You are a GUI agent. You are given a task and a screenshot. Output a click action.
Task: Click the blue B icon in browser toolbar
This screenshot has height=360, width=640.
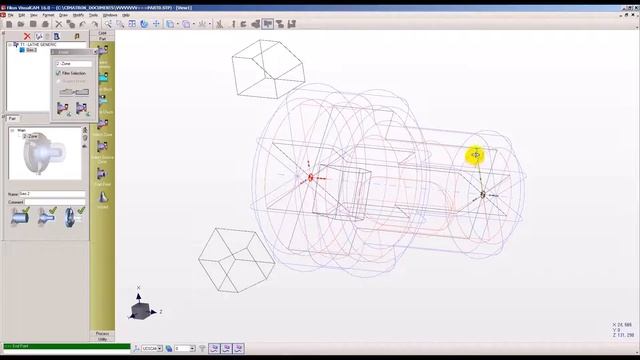pyautogui.click(x=57, y=36)
